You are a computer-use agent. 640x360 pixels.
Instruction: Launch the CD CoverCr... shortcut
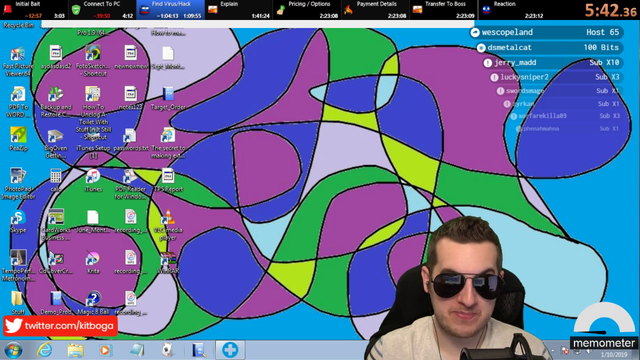click(x=56, y=263)
